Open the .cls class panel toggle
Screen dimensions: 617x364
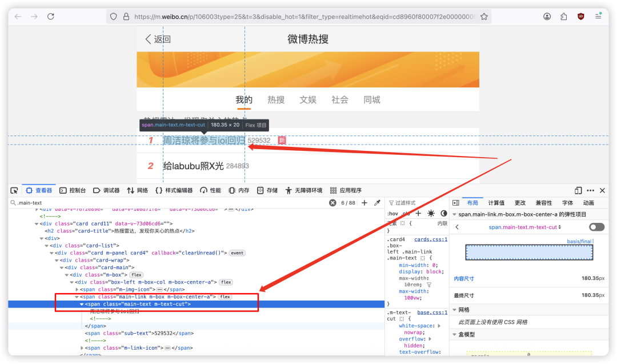pos(406,213)
